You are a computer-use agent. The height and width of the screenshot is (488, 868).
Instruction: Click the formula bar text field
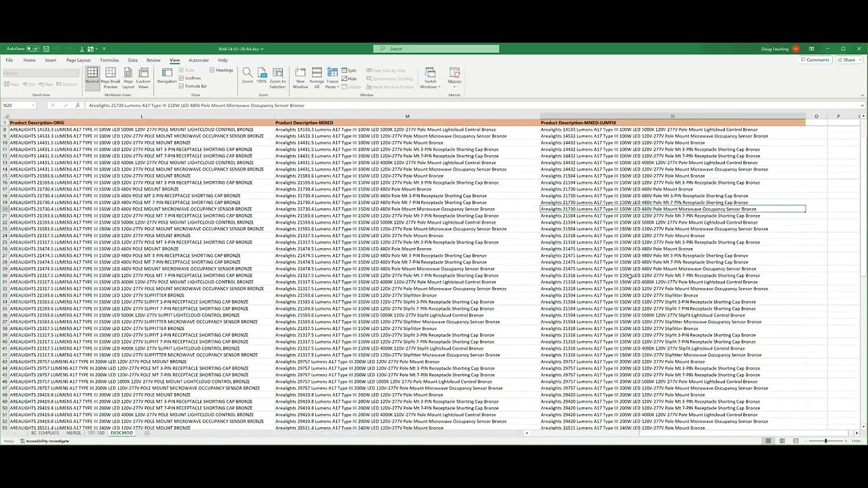click(471, 106)
